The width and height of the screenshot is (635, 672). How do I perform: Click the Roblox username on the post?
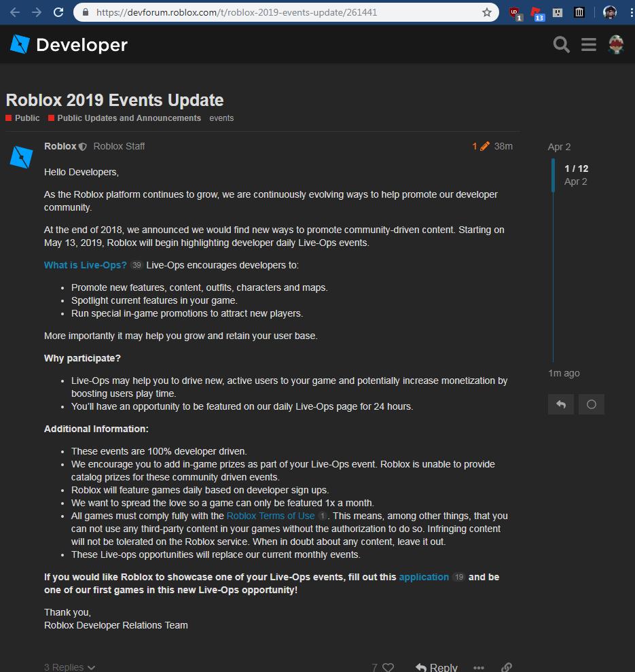[60, 146]
